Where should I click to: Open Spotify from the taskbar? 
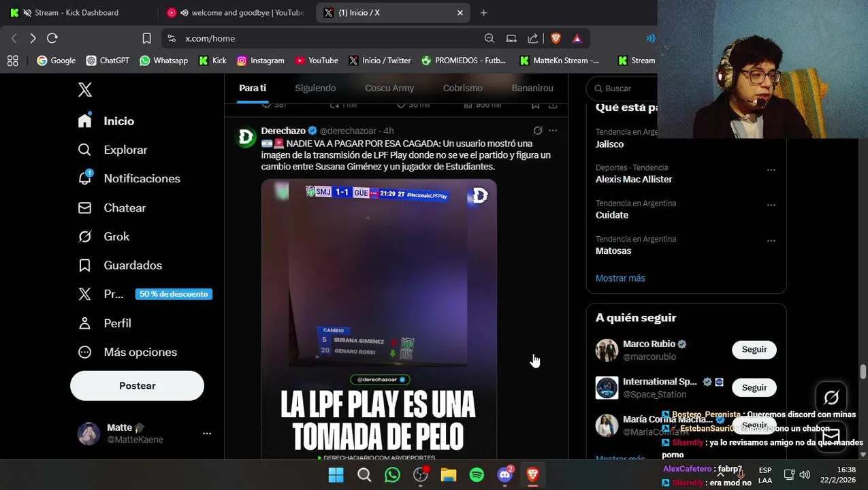click(x=477, y=474)
